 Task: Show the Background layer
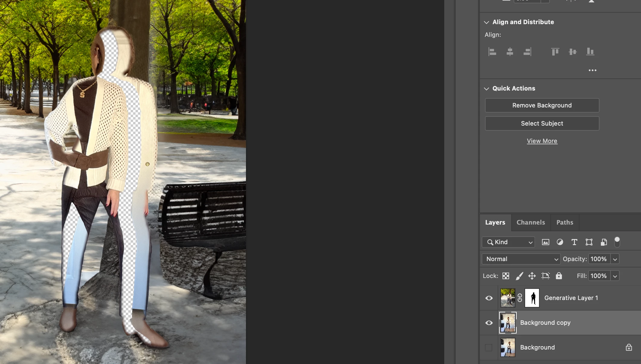[x=489, y=347]
